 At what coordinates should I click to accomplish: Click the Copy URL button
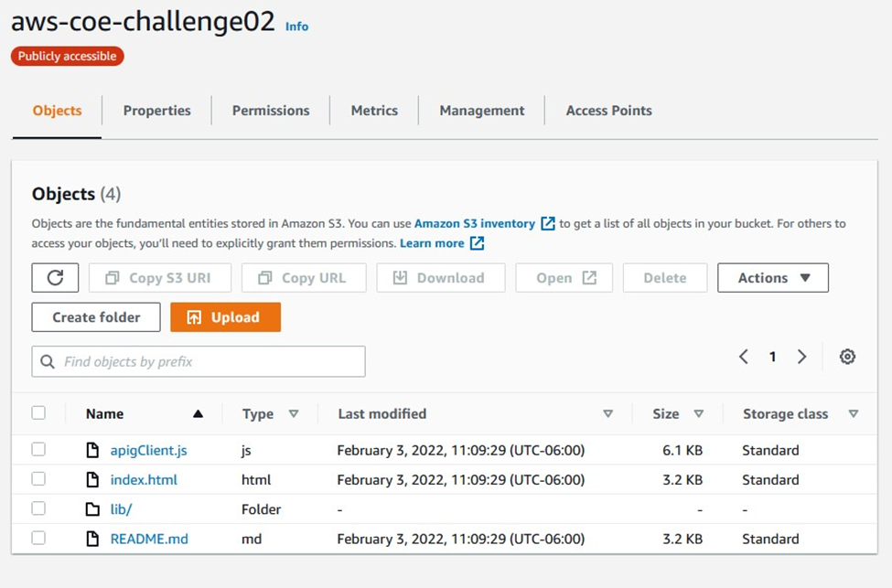coord(304,277)
